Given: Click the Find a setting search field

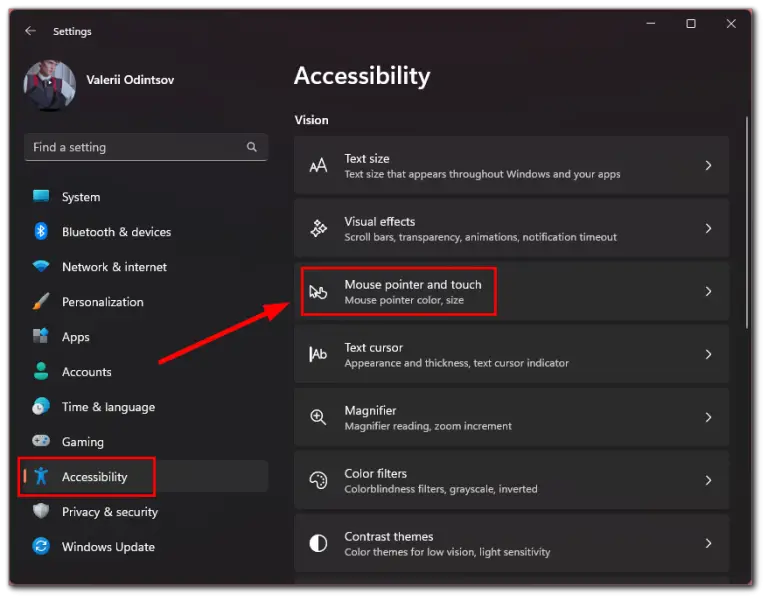Looking at the screenshot, I should point(145,147).
